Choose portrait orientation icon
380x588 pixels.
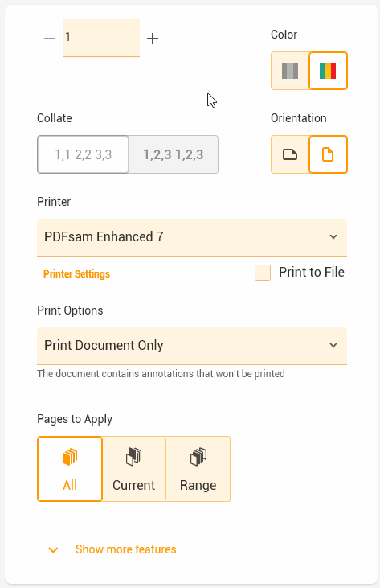coord(328,154)
